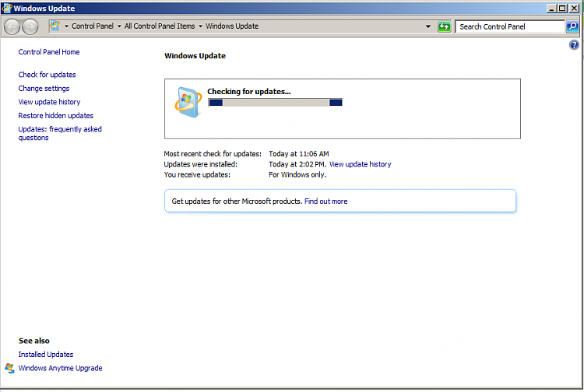
Task: Maximize the Windows Update window
Action: click(562, 9)
